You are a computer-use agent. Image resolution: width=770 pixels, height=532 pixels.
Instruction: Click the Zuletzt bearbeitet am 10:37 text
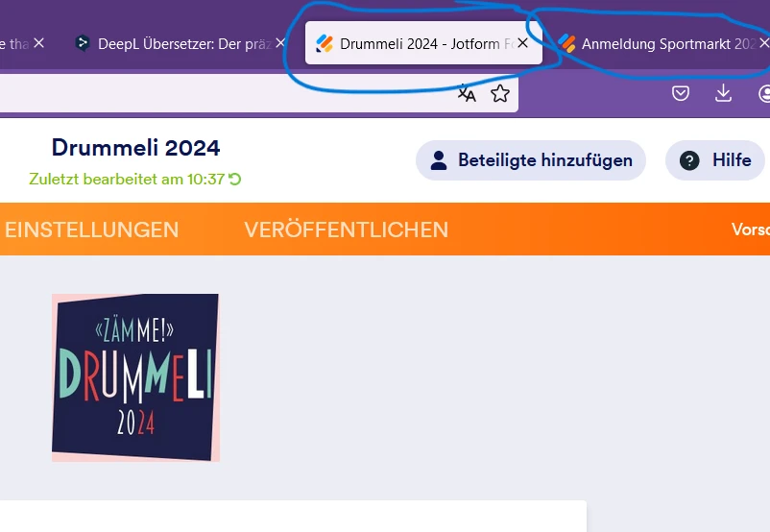click(x=127, y=180)
